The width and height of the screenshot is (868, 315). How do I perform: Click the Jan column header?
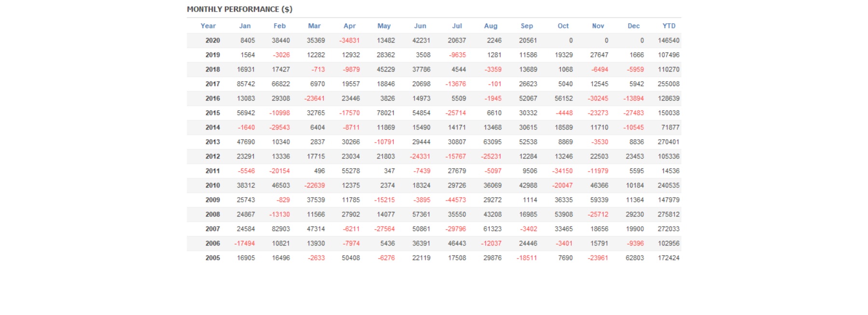coord(245,26)
